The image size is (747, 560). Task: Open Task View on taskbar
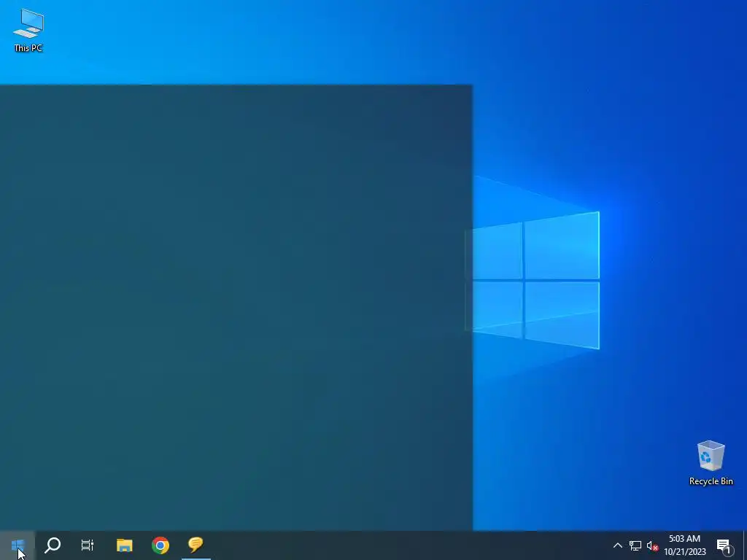pyautogui.click(x=88, y=545)
